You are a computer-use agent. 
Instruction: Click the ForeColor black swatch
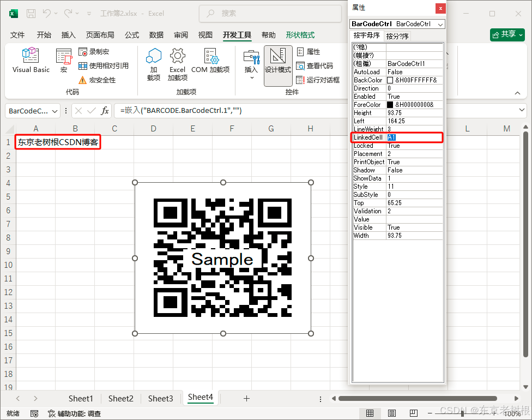tap(390, 105)
